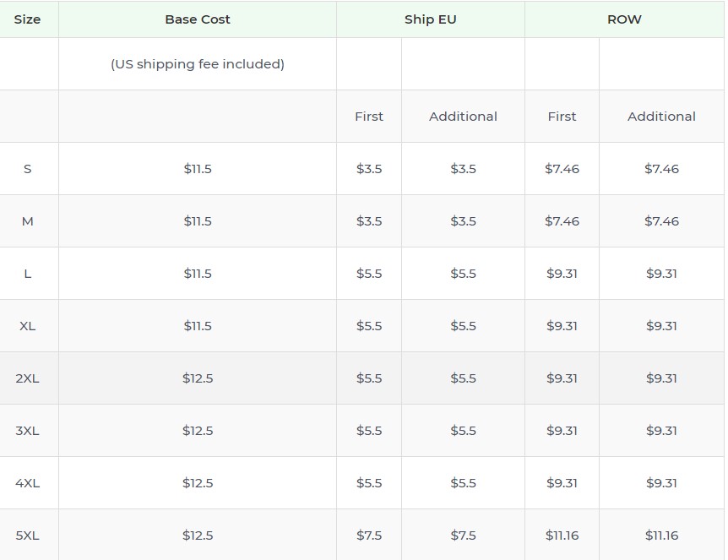728x560 pixels.
Task: Select the M size row label
Action: pyautogui.click(x=27, y=221)
